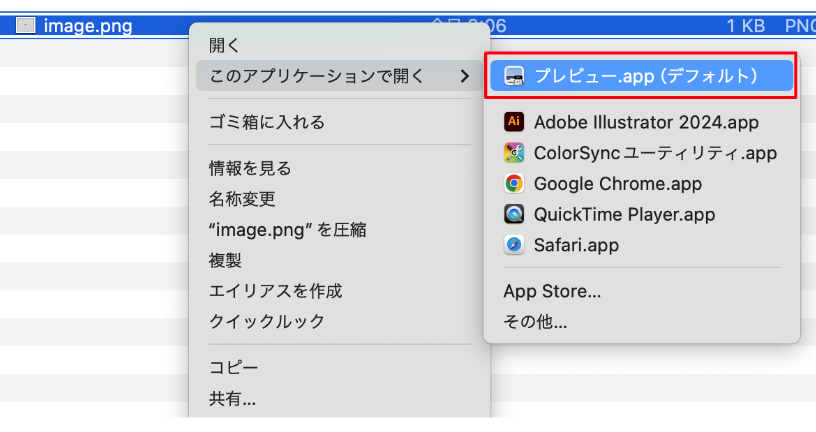Image resolution: width=816 pixels, height=432 pixels.
Task: Select その他… to pick another app
Action: 535,322
